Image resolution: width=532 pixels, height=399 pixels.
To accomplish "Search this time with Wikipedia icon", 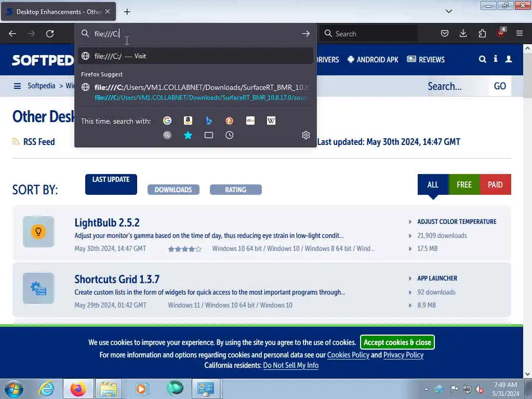I will click(271, 121).
